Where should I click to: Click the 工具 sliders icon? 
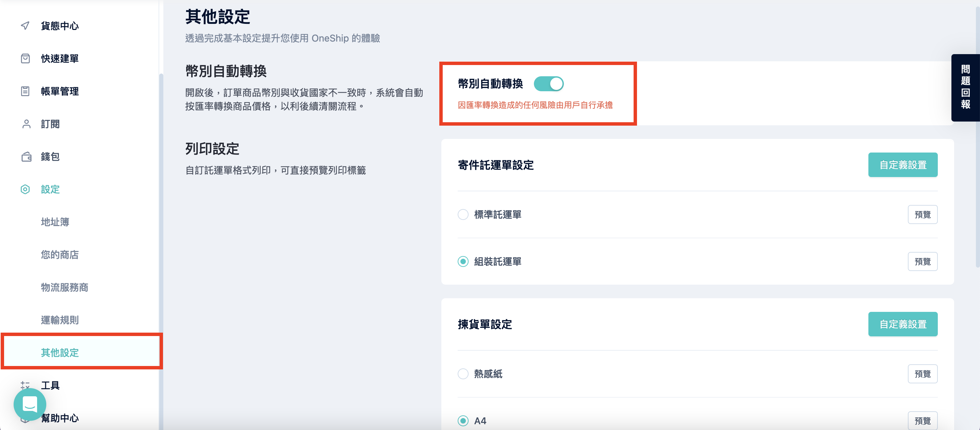tap(25, 385)
